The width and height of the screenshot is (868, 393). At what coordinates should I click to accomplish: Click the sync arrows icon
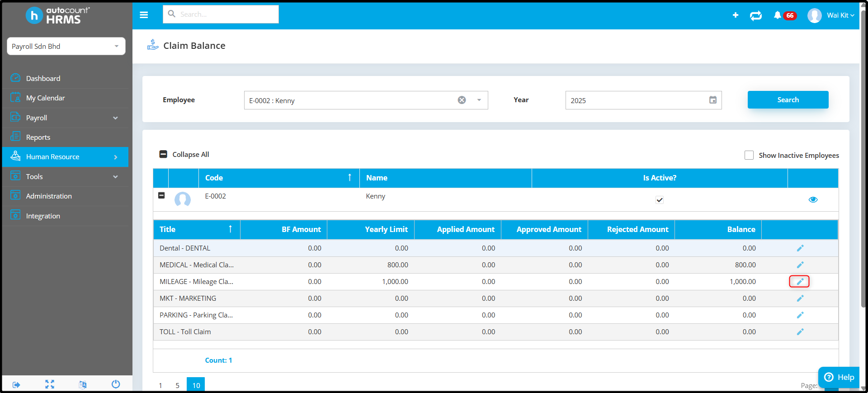click(x=756, y=16)
